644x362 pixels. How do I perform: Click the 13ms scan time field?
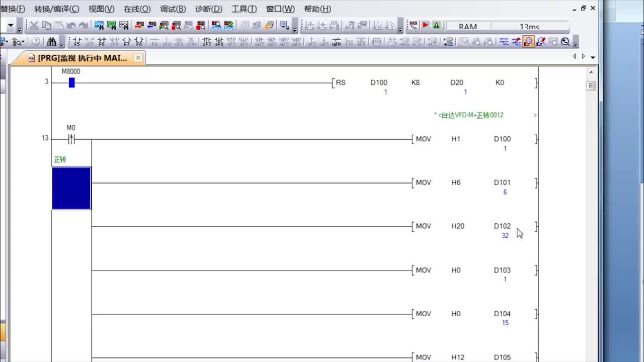click(529, 27)
